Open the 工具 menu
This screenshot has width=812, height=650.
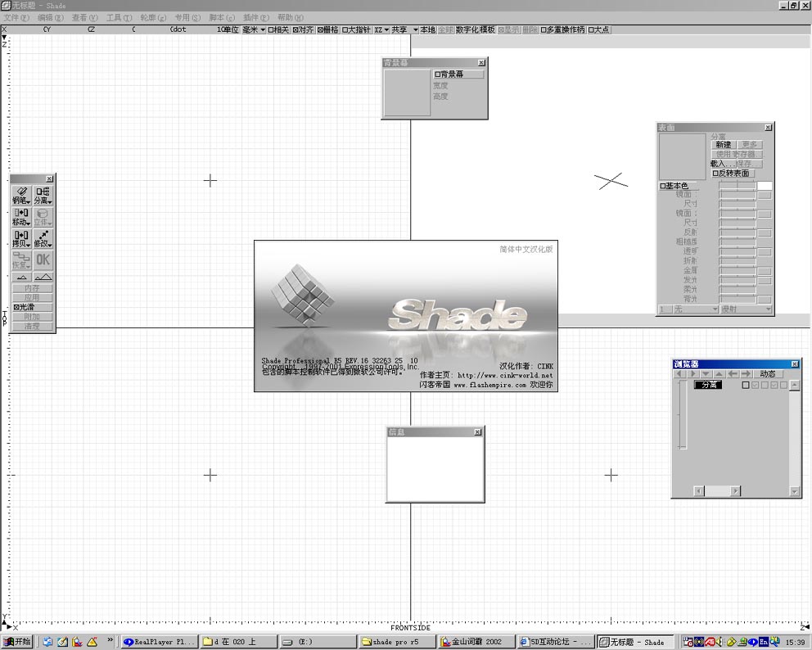pyautogui.click(x=120, y=18)
